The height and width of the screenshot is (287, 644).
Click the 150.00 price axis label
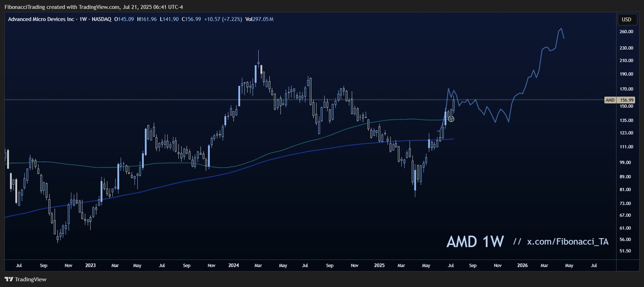point(626,107)
